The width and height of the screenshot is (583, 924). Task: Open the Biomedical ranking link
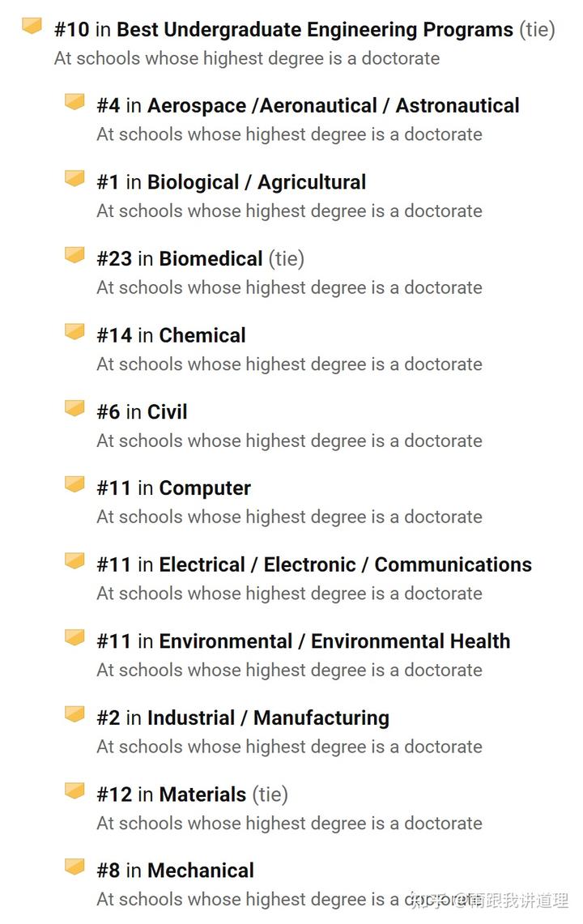[x=211, y=258]
